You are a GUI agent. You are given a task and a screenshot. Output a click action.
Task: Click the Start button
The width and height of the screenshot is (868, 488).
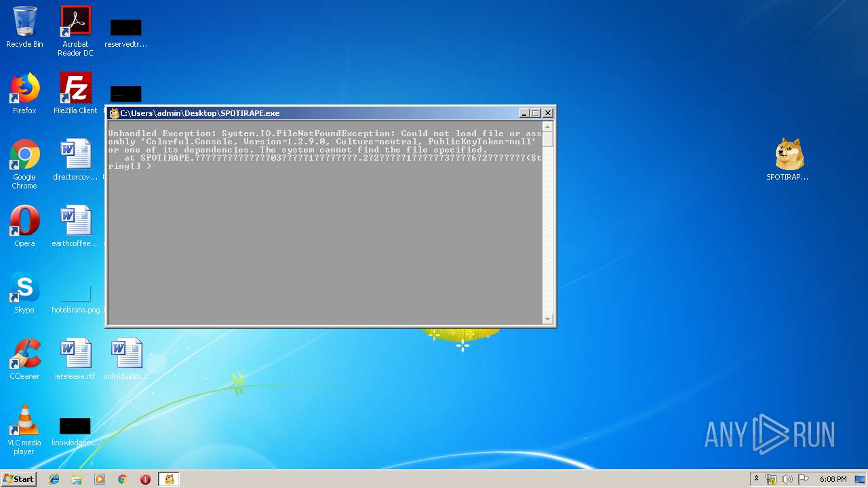coord(19,479)
